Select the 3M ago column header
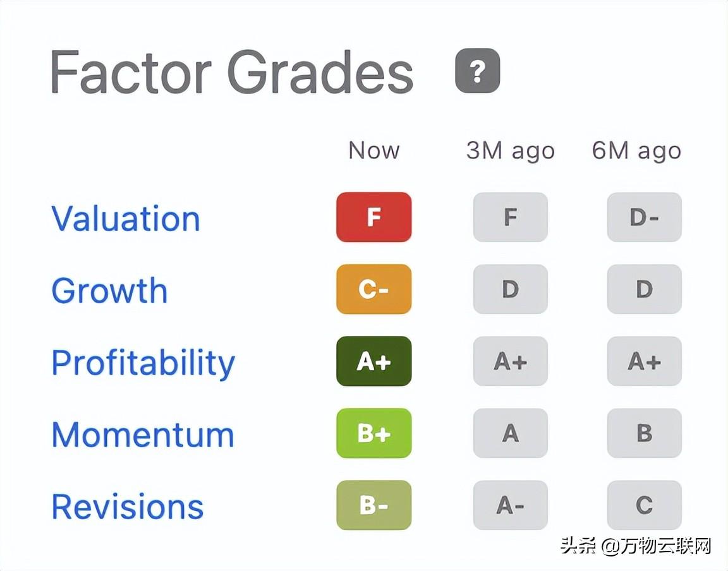This screenshot has width=728, height=571. pos(510,152)
